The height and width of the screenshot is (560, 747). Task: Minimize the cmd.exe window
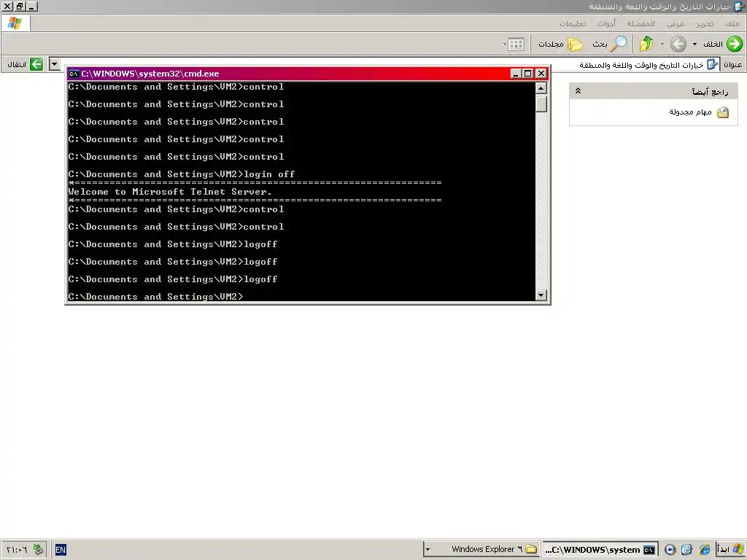point(516,74)
